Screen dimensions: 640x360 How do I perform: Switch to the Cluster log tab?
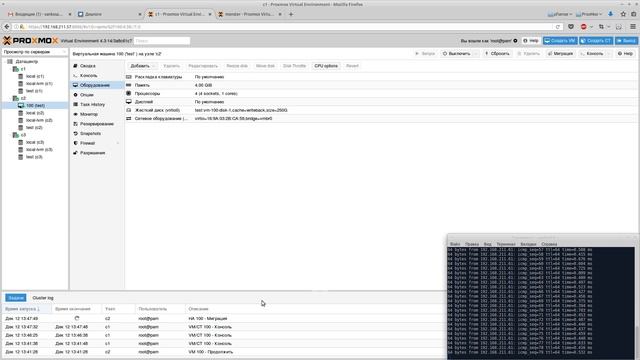point(43,298)
